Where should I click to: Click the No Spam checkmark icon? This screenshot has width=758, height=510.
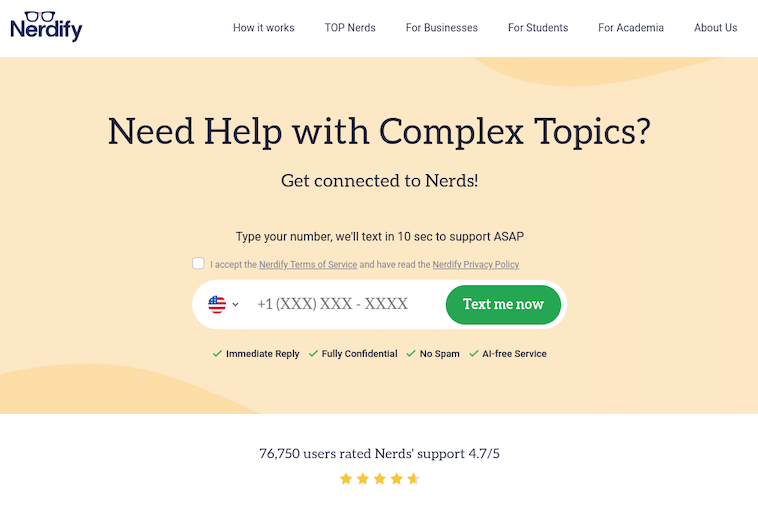[x=411, y=354]
